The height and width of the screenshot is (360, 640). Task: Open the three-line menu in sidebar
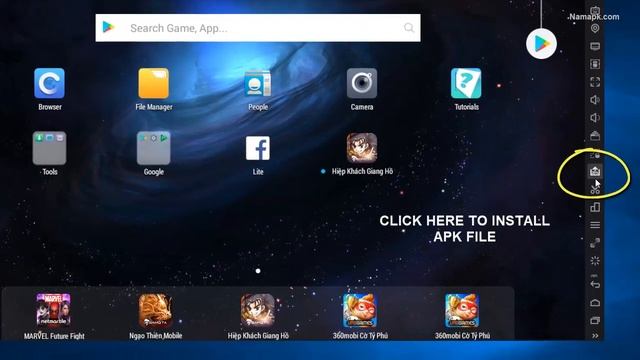pos(595,225)
